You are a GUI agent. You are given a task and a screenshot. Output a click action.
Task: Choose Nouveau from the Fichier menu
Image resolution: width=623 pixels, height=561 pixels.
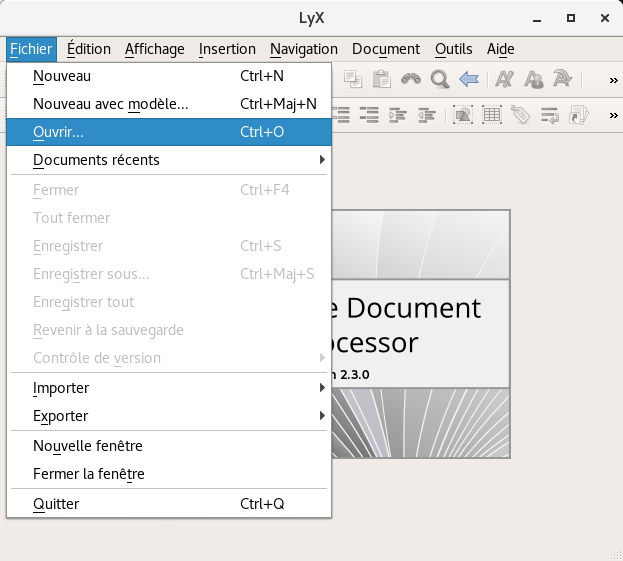click(169, 76)
